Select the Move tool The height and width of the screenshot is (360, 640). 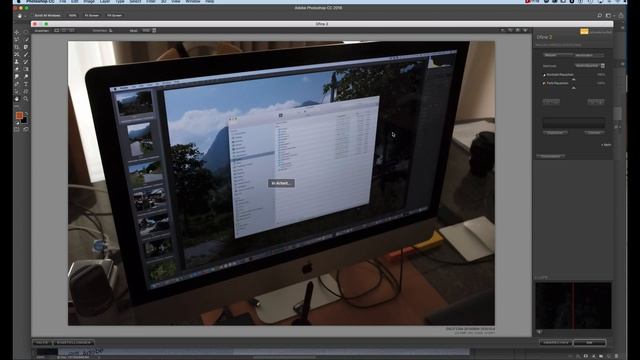click(x=17, y=32)
